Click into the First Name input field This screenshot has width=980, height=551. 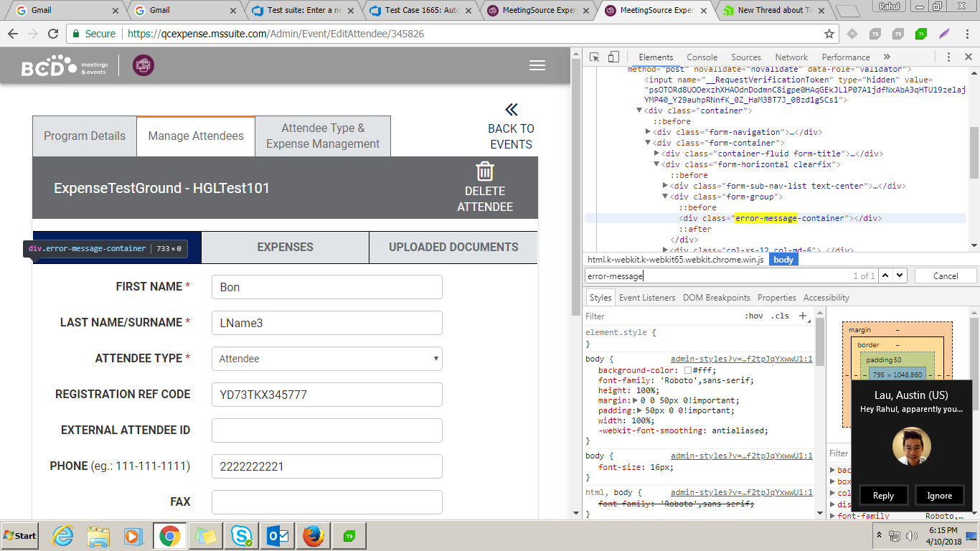(326, 287)
